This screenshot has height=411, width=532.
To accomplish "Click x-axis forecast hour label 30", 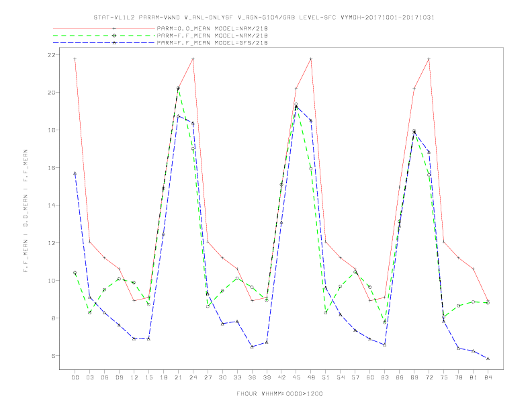I will (x=222, y=377).
